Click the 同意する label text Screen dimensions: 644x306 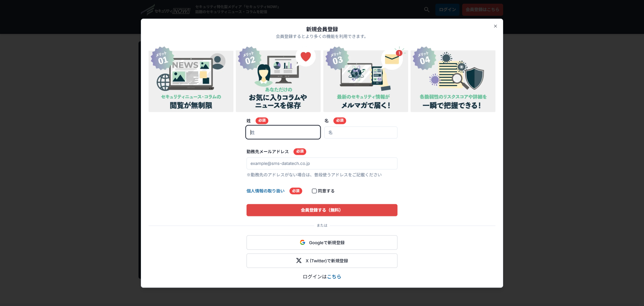click(326, 191)
